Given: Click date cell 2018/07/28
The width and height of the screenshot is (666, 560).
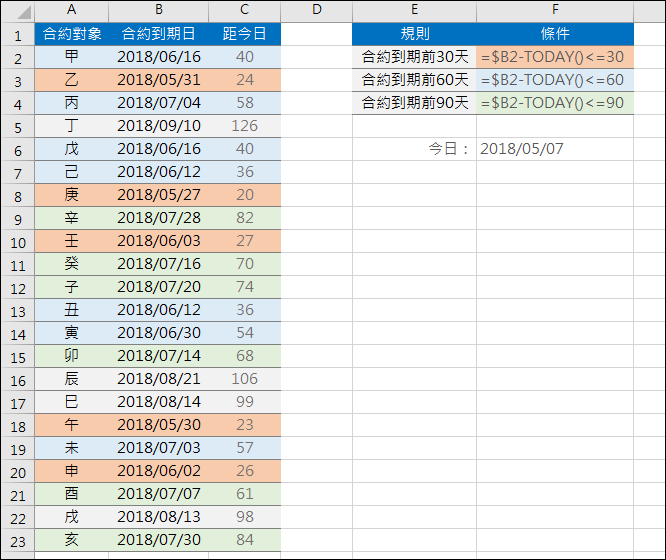Looking at the screenshot, I should (158, 218).
